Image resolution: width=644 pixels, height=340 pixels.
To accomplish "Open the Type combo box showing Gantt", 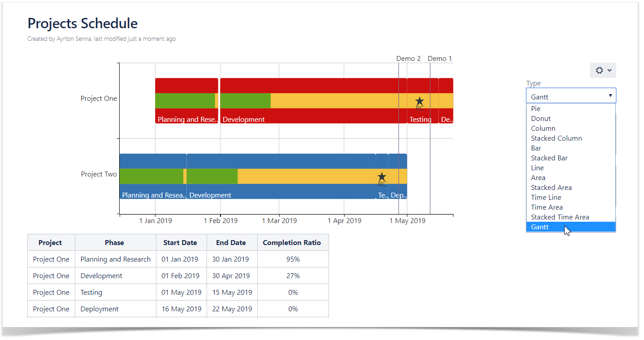I will (571, 95).
